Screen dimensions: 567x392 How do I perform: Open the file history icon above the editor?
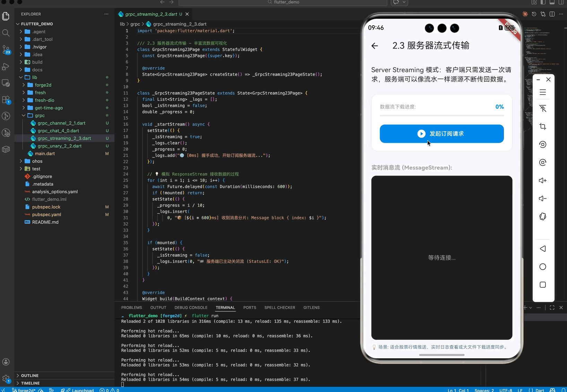click(x=534, y=14)
